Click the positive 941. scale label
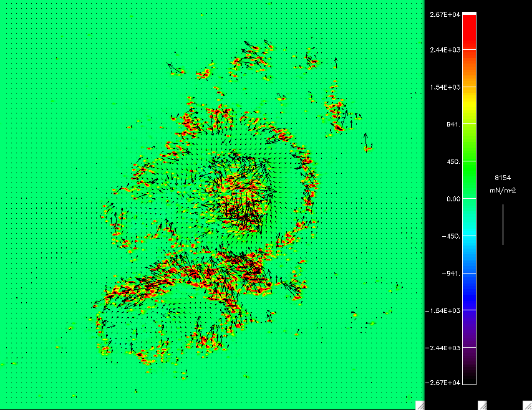Image resolution: width=532 pixels, height=410 pixels. pyautogui.click(x=453, y=125)
